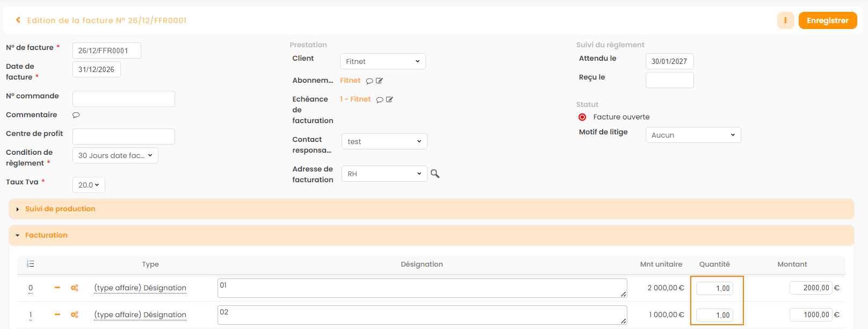
Task: Open the Client dropdown showing Fitnet
Action: coord(382,61)
